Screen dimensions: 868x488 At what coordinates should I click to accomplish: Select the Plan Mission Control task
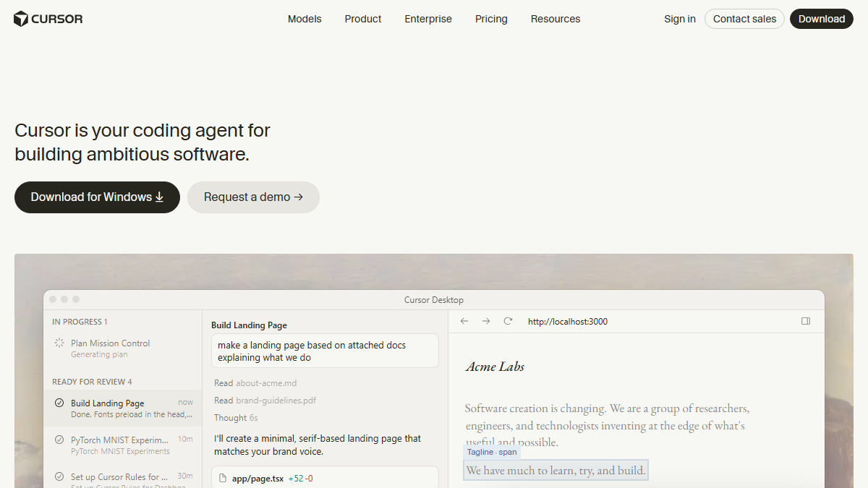tap(123, 348)
